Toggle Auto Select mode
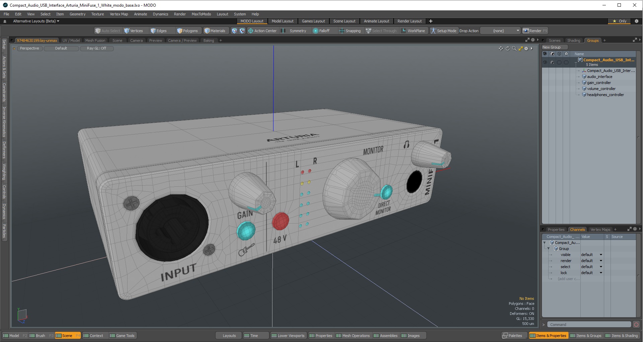 pyautogui.click(x=108, y=31)
